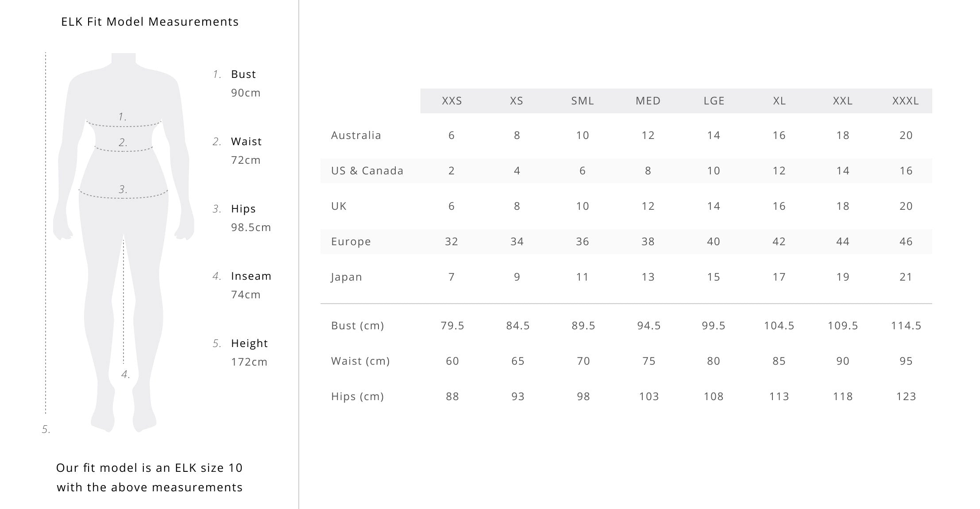Select the Inseam 74cm measurement label
Image resolution: width=980 pixels, height=509 pixels.
pos(251,285)
